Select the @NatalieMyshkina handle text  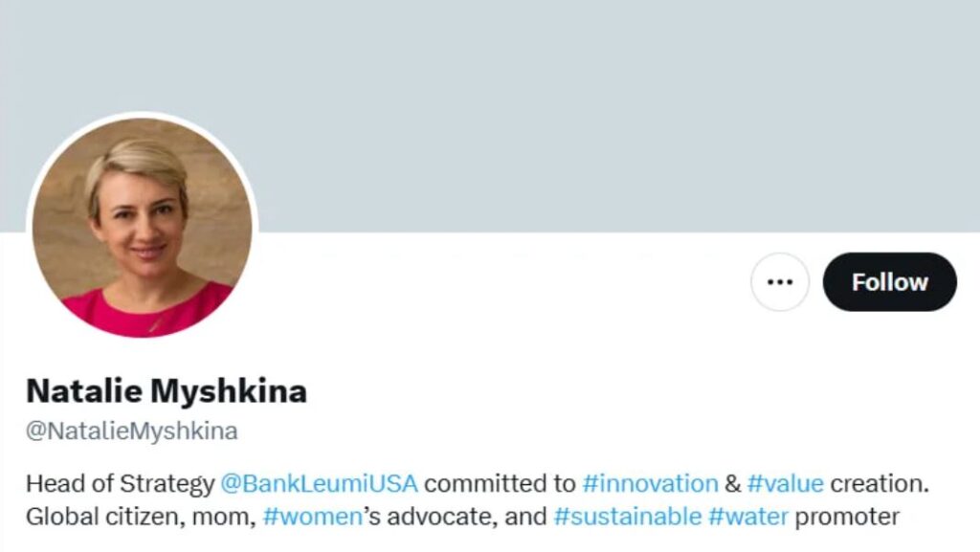[132, 431]
